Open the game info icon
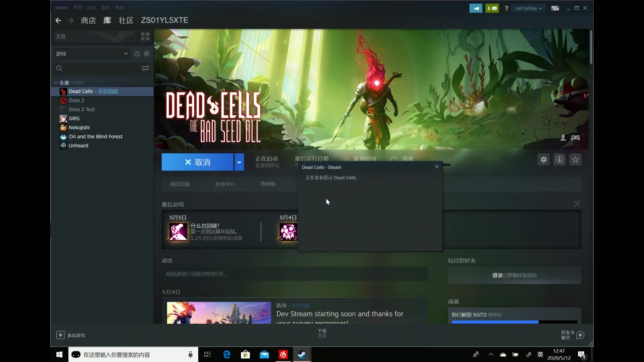The height and width of the screenshot is (362, 644). pos(559,159)
